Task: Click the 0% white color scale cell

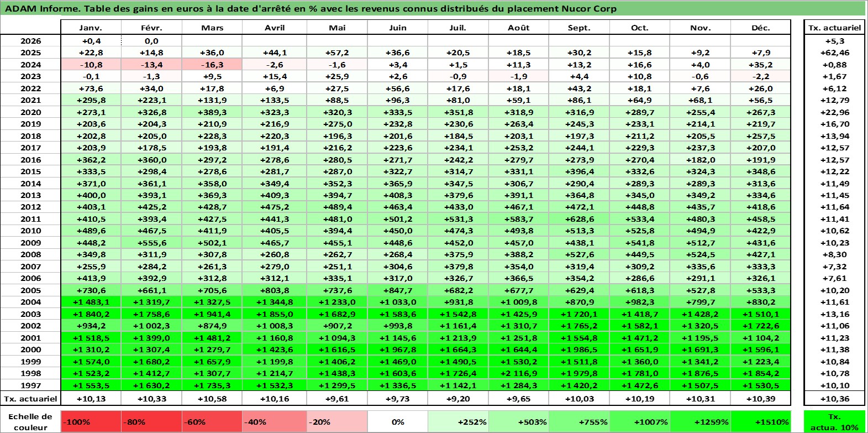Action: pyautogui.click(x=397, y=421)
